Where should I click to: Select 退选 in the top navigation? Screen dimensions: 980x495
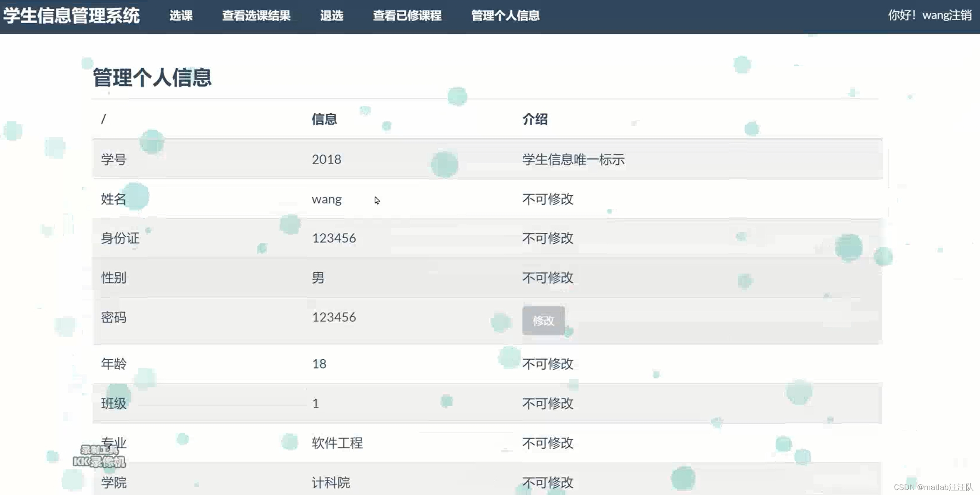pos(332,16)
